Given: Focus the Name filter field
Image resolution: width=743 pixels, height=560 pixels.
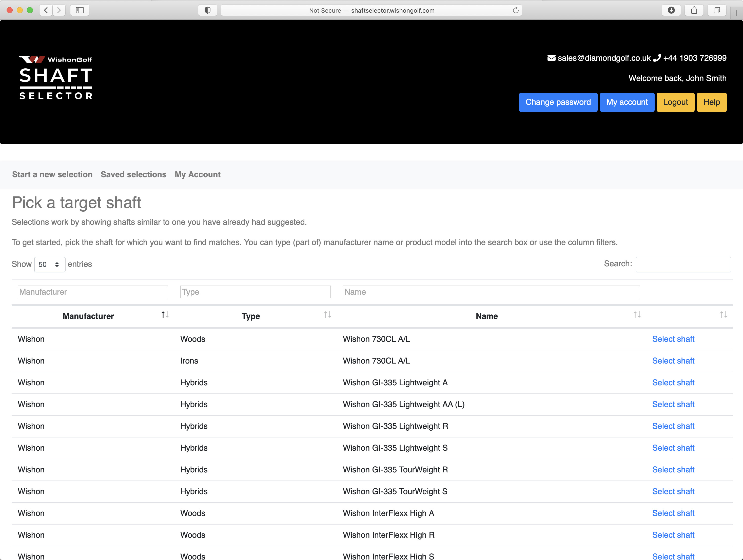Looking at the screenshot, I should coord(491,292).
